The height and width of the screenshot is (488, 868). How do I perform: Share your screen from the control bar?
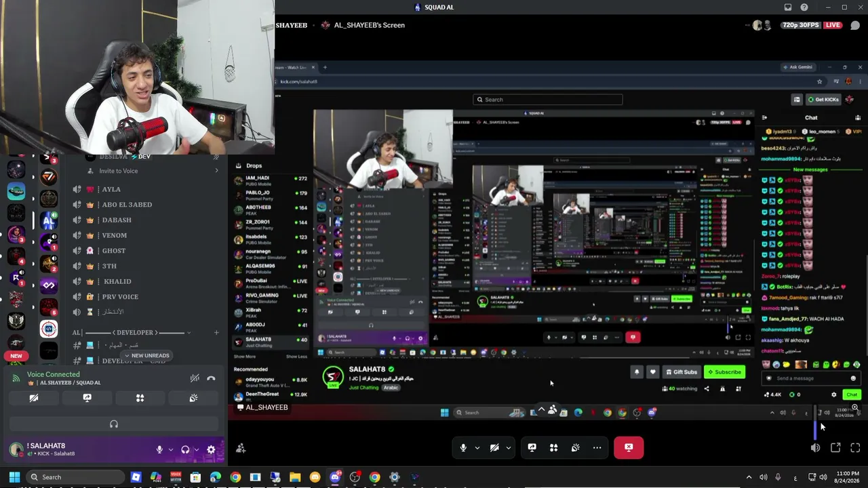(x=532, y=447)
